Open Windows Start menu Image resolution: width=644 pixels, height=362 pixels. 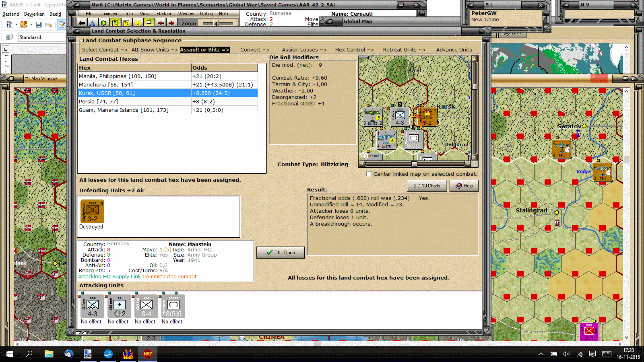[10, 354]
